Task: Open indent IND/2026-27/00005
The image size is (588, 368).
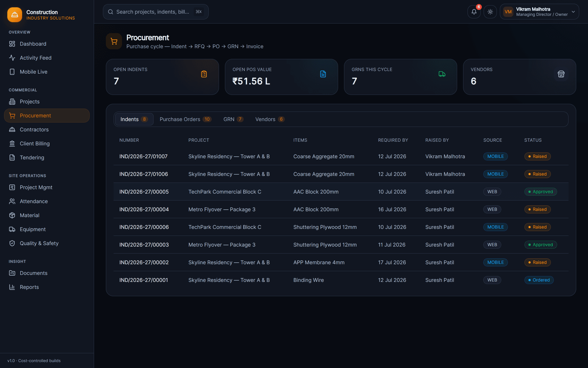Action: point(144,192)
